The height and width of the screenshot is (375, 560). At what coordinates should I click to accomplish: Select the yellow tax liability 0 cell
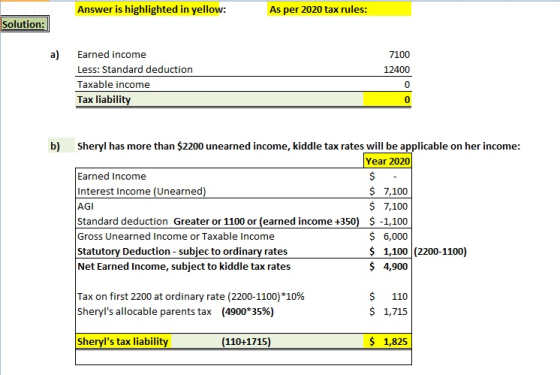[x=387, y=99]
